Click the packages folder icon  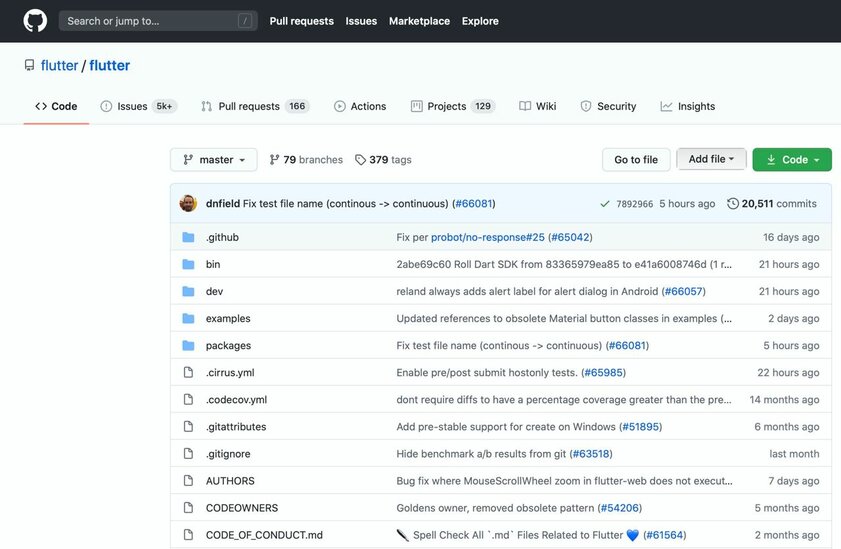(x=188, y=345)
